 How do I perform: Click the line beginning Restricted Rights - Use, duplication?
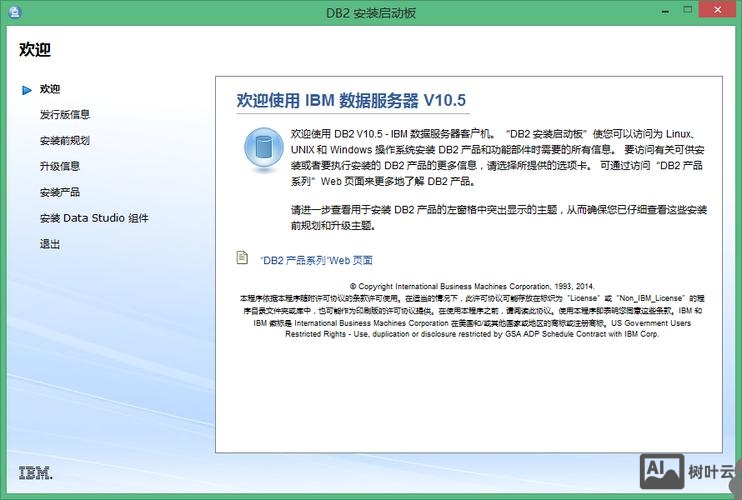[x=472, y=334]
